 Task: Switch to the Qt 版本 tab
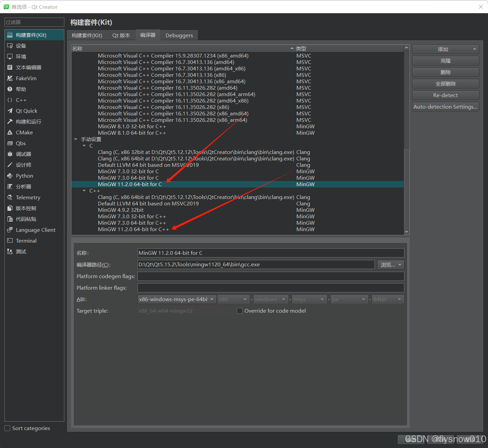click(121, 35)
